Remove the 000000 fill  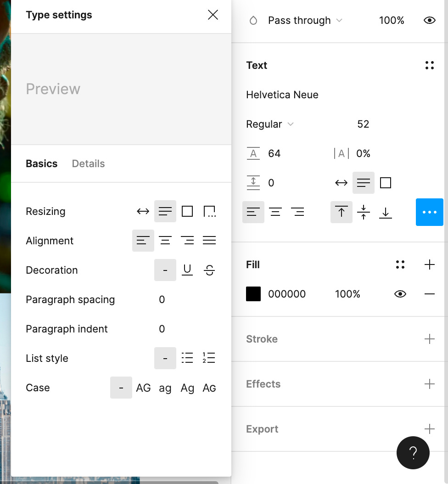coord(430,294)
